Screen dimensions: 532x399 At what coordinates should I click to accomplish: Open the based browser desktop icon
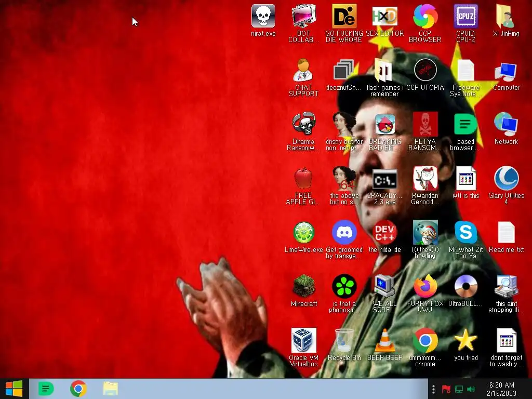point(466,124)
